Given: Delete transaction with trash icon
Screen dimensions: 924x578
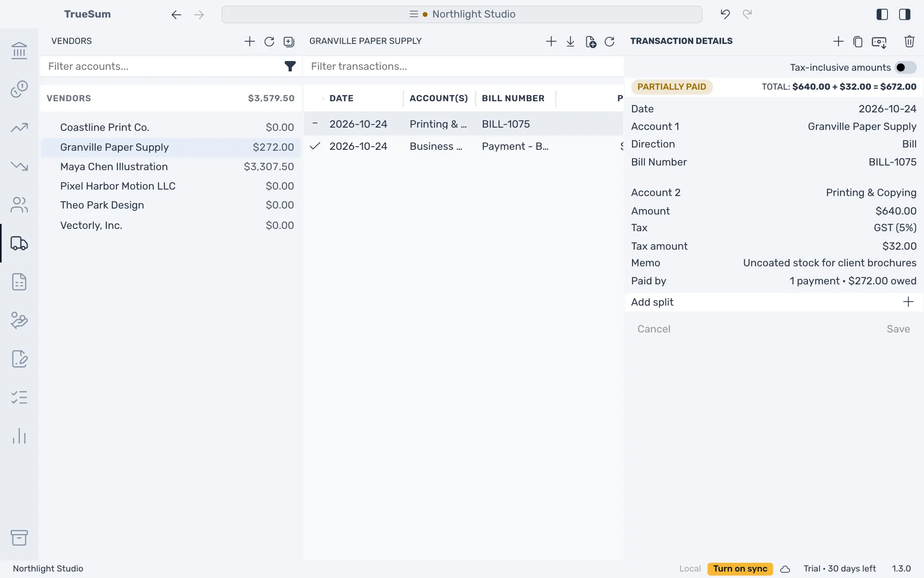Looking at the screenshot, I should click(x=909, y=41).
